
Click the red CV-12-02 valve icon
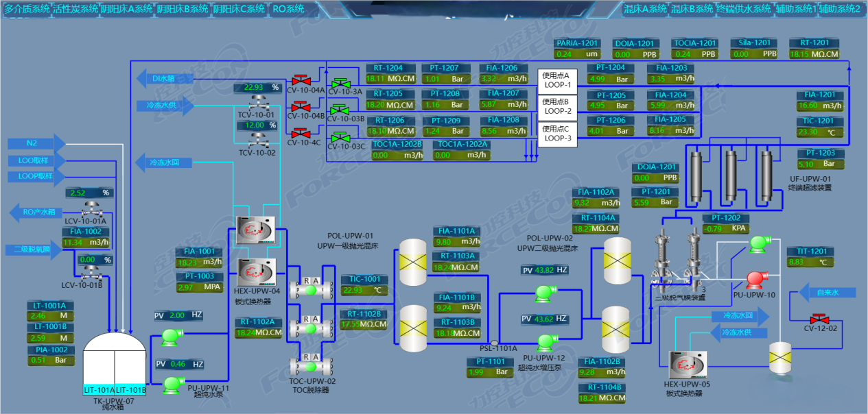point(817,319)
